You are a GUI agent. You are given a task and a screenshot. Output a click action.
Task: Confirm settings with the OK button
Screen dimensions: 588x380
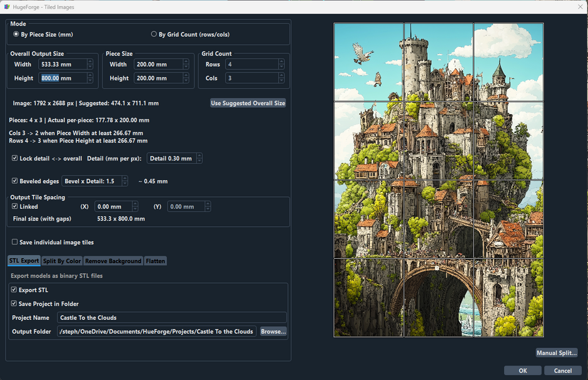click(522, 370)
